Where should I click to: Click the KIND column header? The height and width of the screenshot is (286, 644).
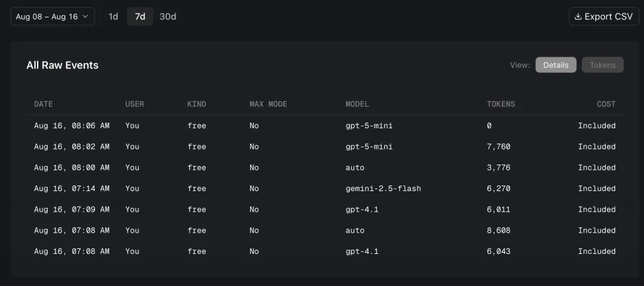(x=197, y=104)
